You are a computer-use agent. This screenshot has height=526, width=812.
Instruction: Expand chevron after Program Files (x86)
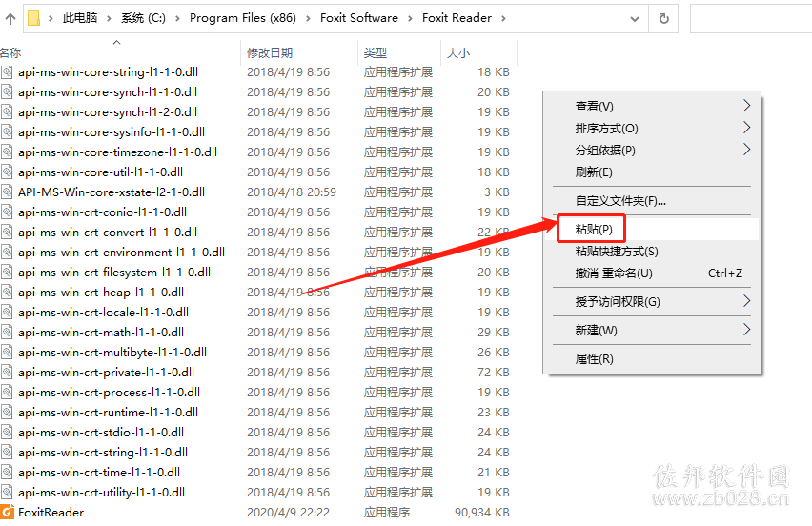[x=308, y=19]
